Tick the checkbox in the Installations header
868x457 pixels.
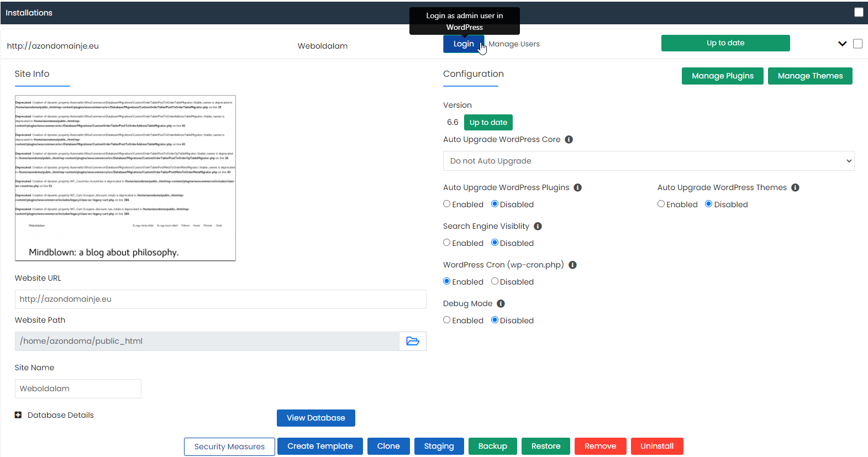click(x=858, y=12)
